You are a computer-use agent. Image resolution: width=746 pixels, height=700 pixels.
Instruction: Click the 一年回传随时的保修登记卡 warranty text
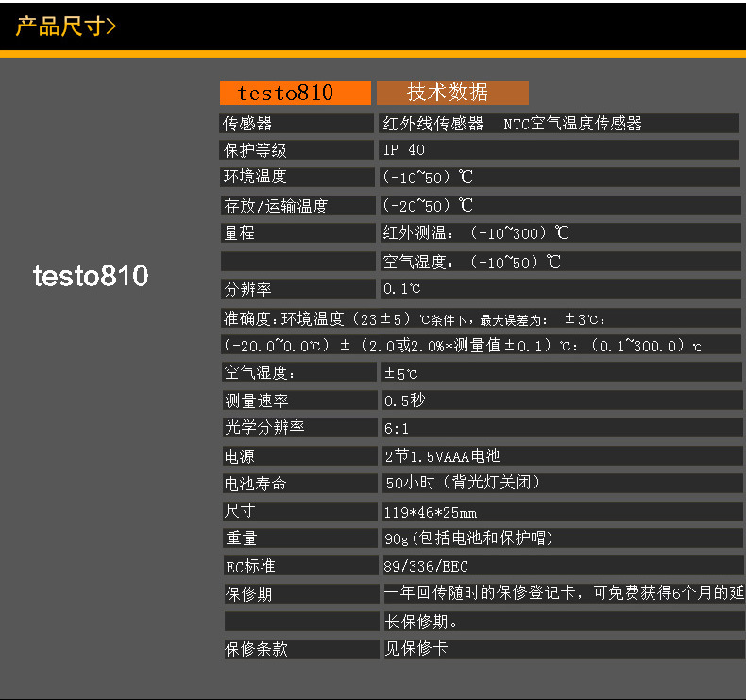(x=565, y=593)
